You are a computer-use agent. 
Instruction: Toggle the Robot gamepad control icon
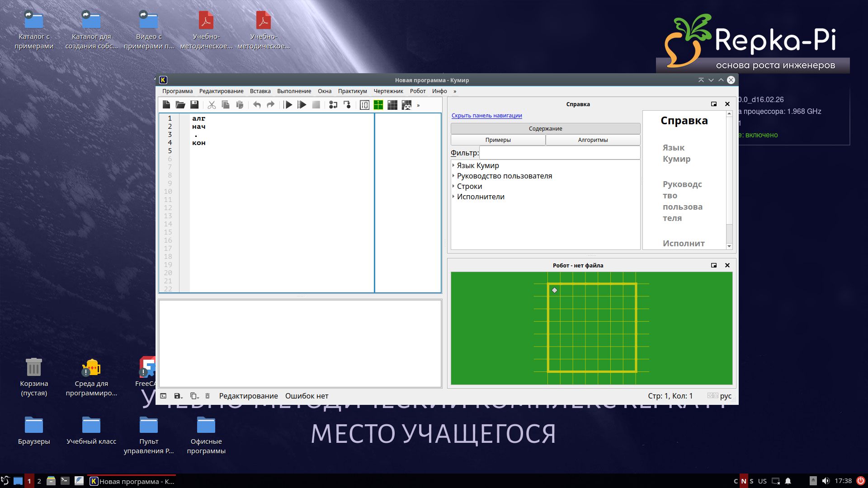406,105
